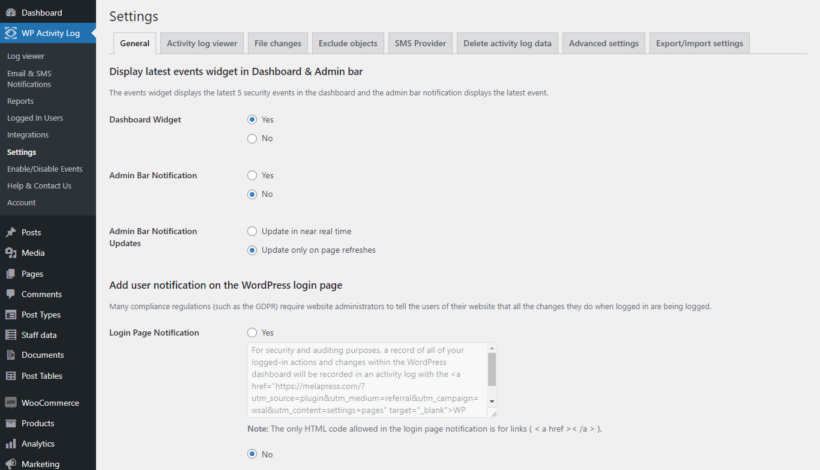This screenshot has width=820, height=470.
Task: Open Log viewer submenu link
Action: [26, 56]
